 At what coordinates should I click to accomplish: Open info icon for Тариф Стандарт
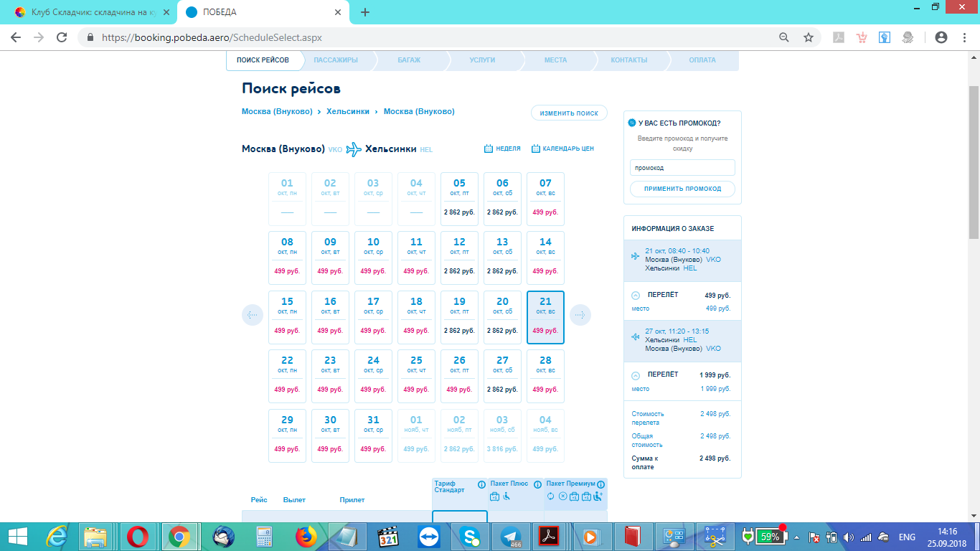pos(481,485)
